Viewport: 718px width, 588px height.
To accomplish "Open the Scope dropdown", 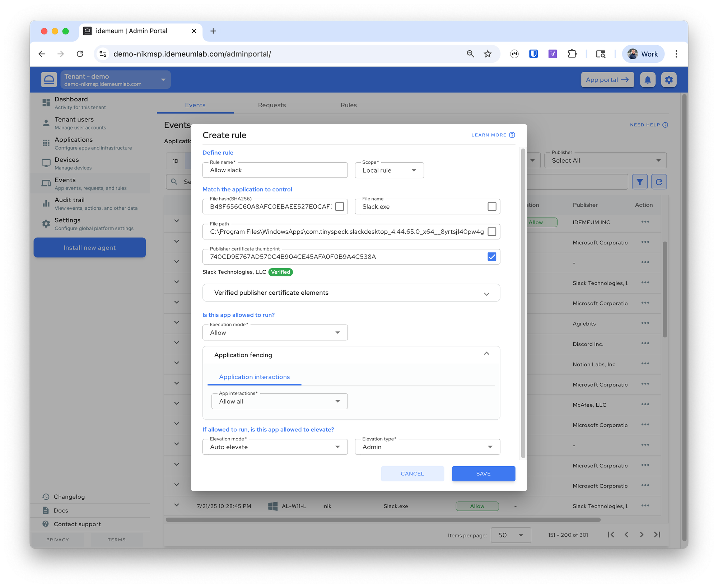I will (x=389, y=170).
